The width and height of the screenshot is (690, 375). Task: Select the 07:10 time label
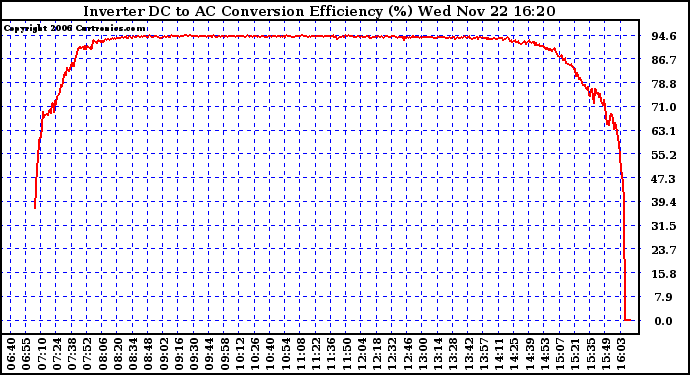(x=41, y=354)
